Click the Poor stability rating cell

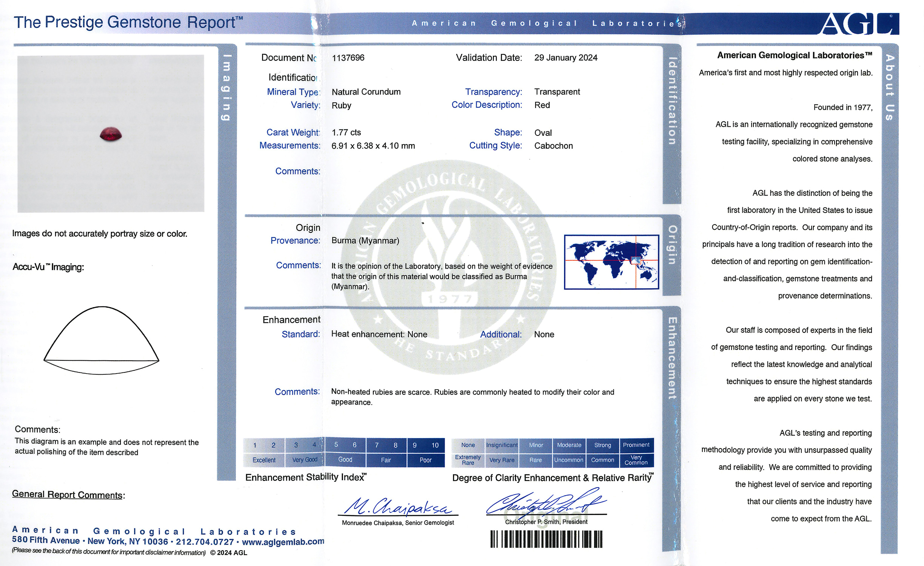point(425,460)
